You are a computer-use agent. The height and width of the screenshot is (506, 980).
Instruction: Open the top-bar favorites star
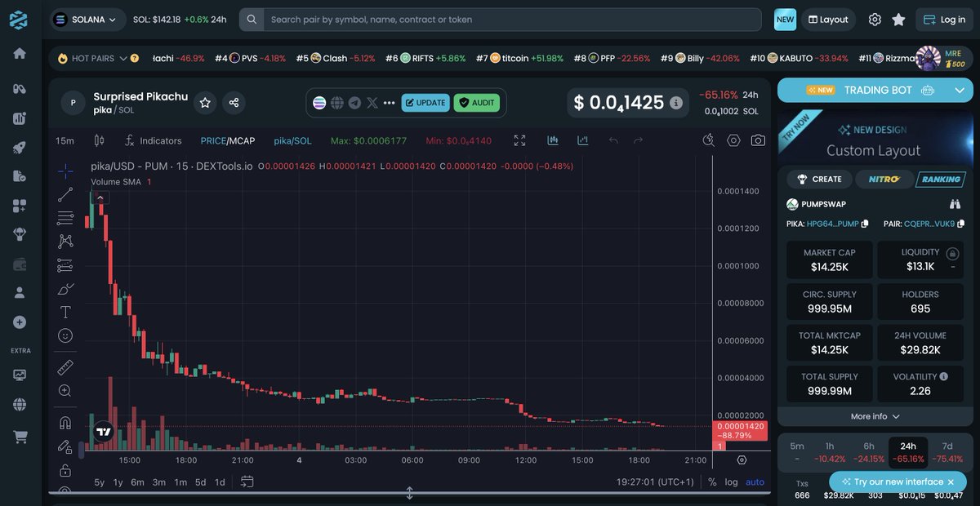point(898,20)
